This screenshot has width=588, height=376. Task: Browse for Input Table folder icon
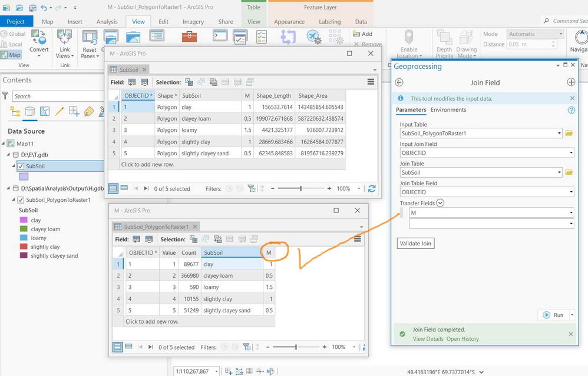(569, 133)
